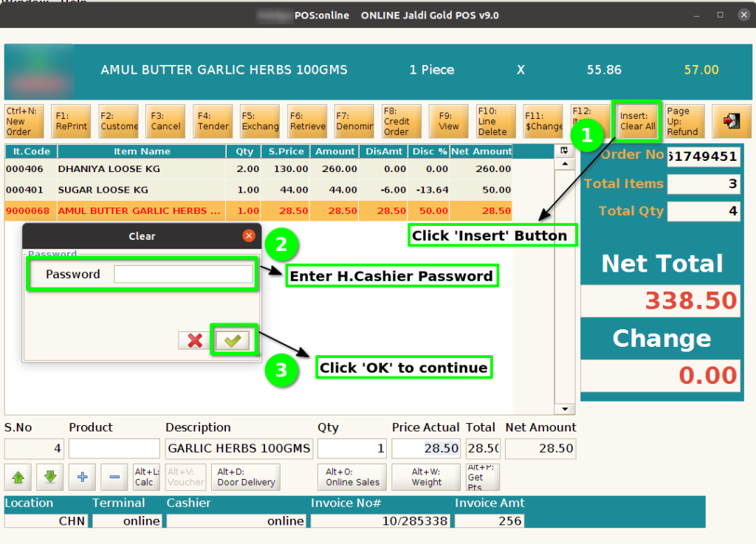Click the scroll up arrow of item list
Screen dimensions: 756x544
[565, 165]
